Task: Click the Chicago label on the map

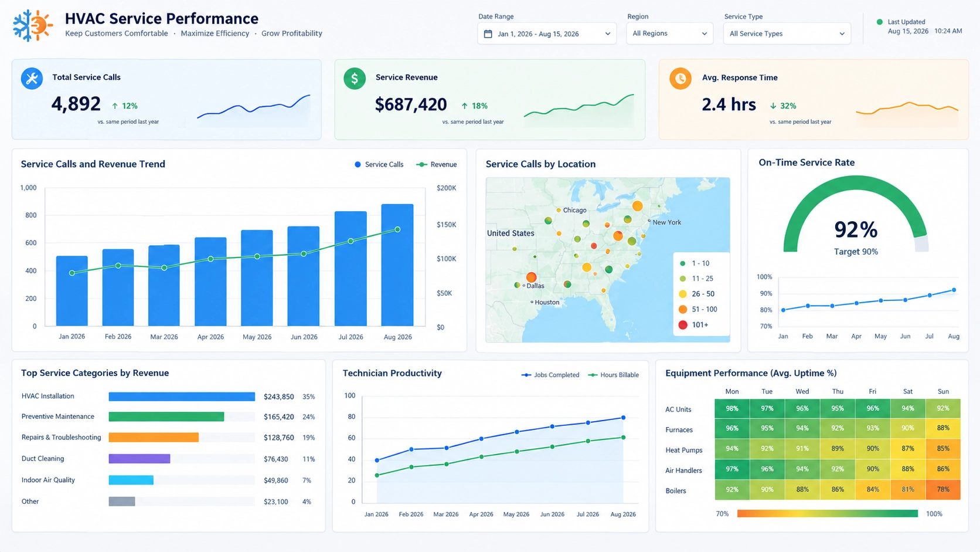Action: [574, 211]
